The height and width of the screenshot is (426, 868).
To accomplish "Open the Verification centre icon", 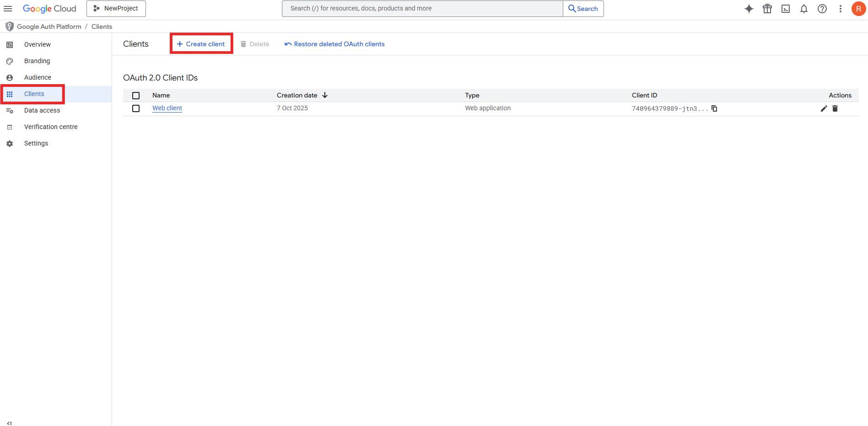I will [10, 127].
